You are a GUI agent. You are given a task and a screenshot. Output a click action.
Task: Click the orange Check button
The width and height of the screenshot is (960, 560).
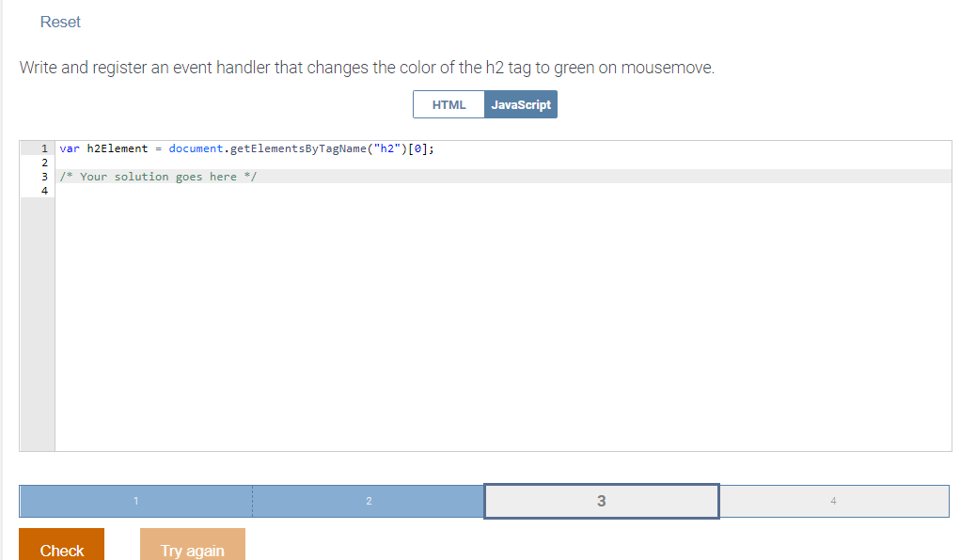61,545
